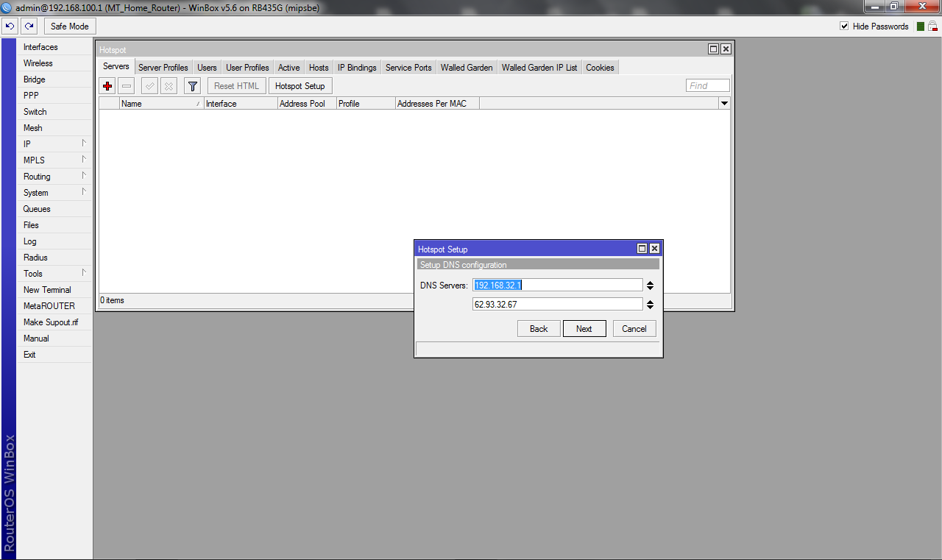
Task: Click the undo arrow icon
Action: (x=10, y=26)
